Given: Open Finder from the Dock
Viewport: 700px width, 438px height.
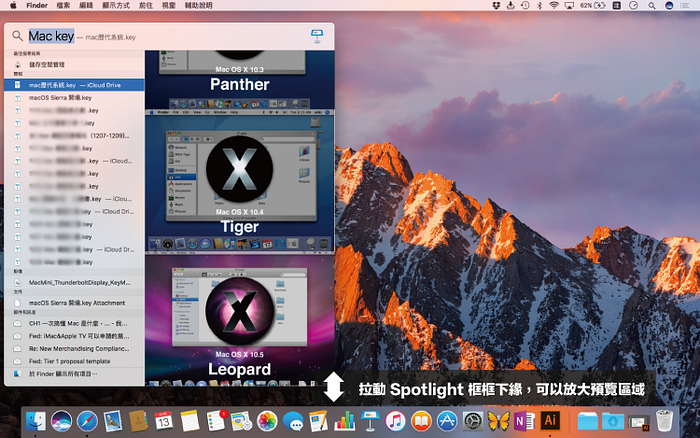Looking at the screenshot, I should 36,421.
